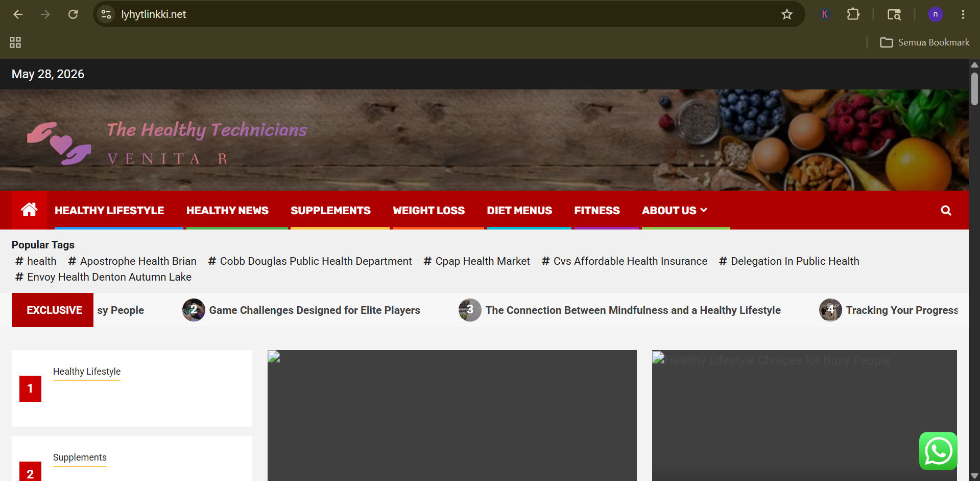Viewport: 980px width, 481px height.
Task: Open Apostrophe Health Brian tag
Action: click(132, 261)
